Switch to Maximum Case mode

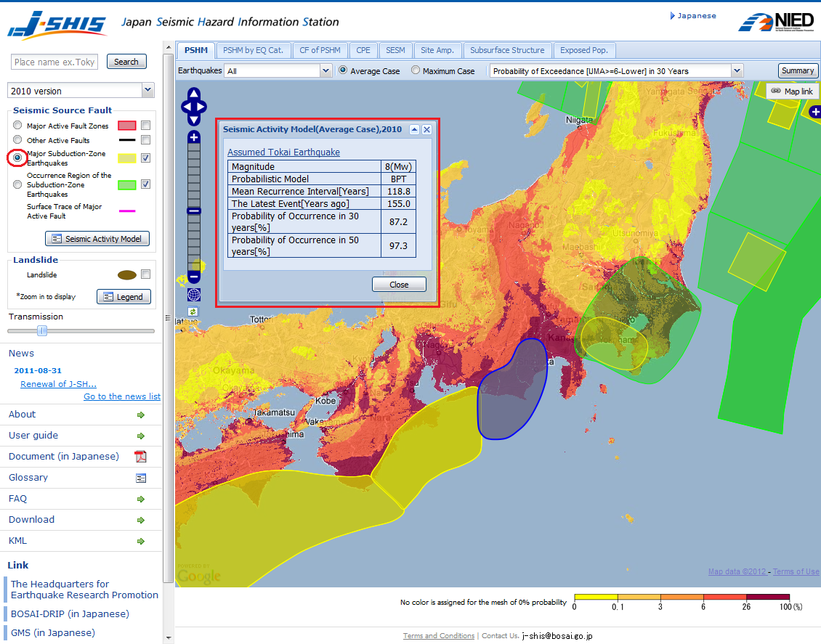tap(416, 70)
